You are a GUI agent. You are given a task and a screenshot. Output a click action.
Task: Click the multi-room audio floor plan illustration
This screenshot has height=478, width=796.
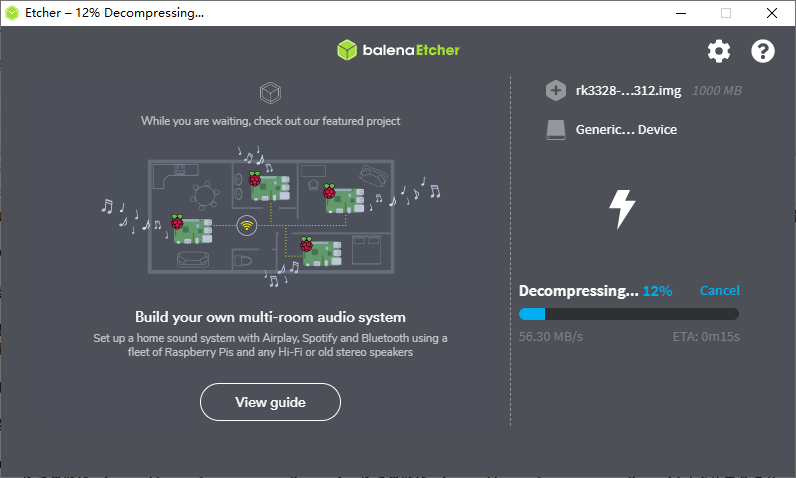pyautogui.click(x=270, y=215)
